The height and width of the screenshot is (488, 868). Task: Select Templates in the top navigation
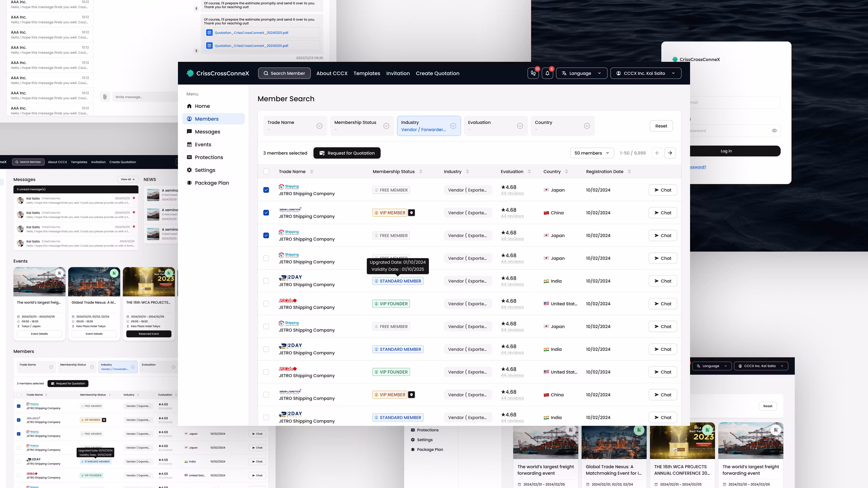point(367,73)
